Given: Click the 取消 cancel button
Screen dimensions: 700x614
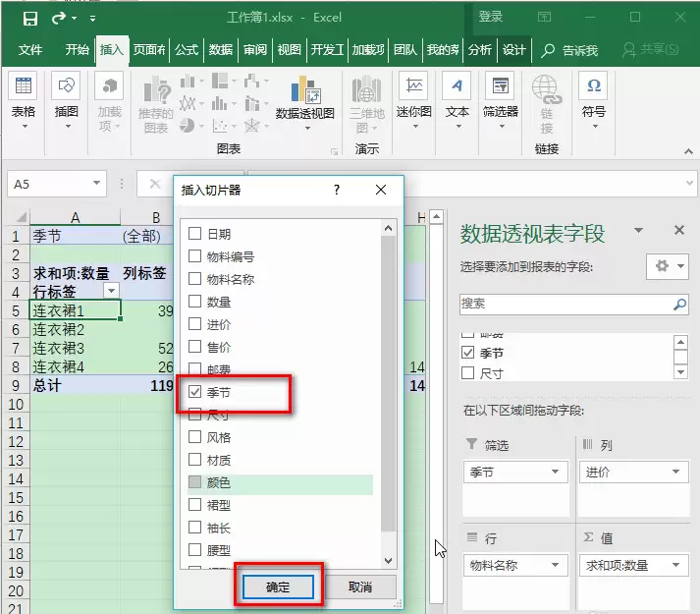Looking at the screenshot, I should click(360, 586).
